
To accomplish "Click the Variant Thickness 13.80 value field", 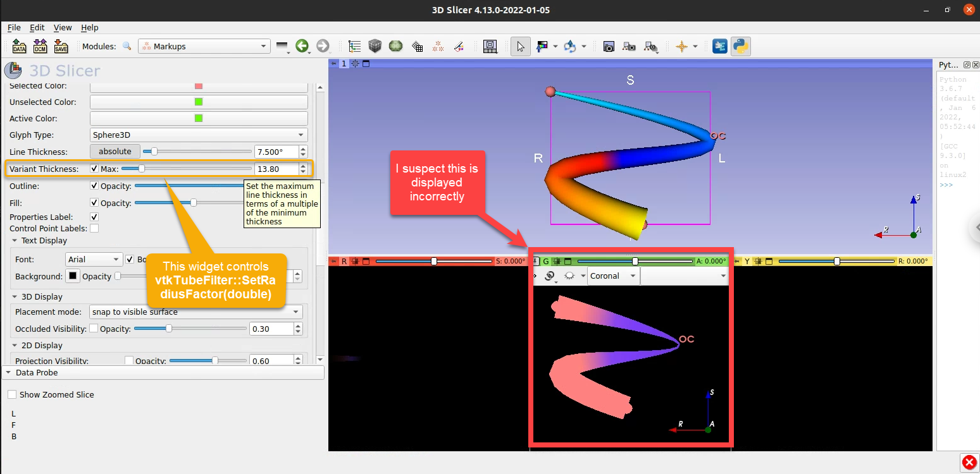I will (276, 169).
